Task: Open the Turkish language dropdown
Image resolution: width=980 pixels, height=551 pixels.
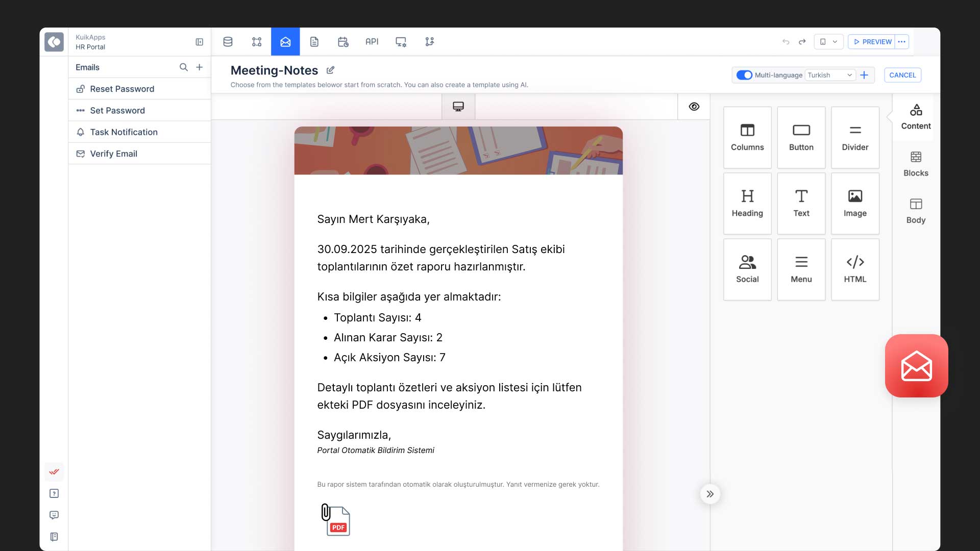Action: click(x=830, y=75)
